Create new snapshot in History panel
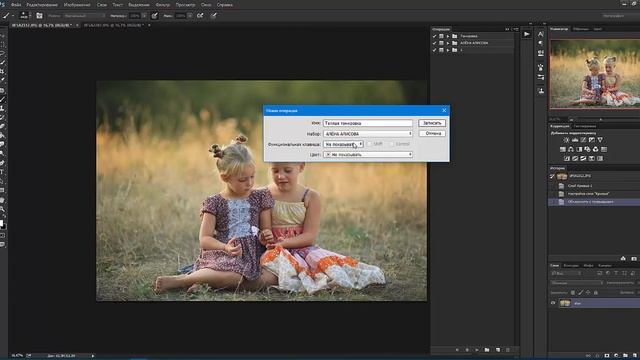This screenshot has height=360, width=640. pos(633,258)
